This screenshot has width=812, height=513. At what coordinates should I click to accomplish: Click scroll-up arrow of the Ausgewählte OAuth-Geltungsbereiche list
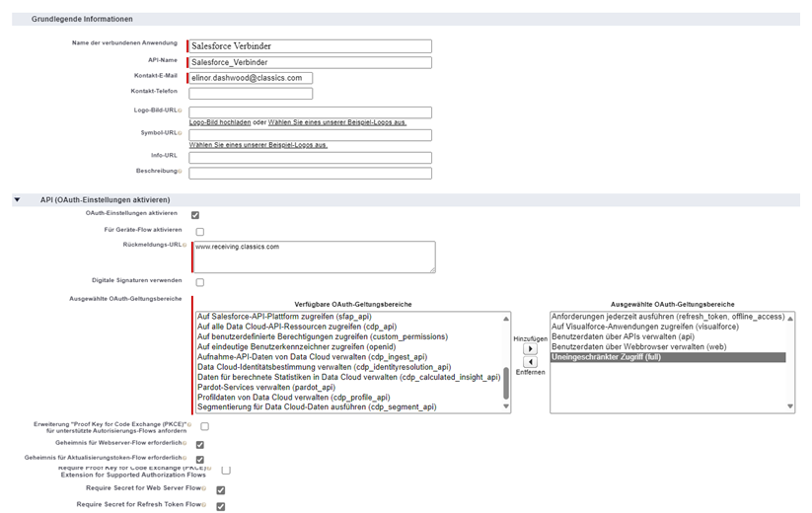790,319
